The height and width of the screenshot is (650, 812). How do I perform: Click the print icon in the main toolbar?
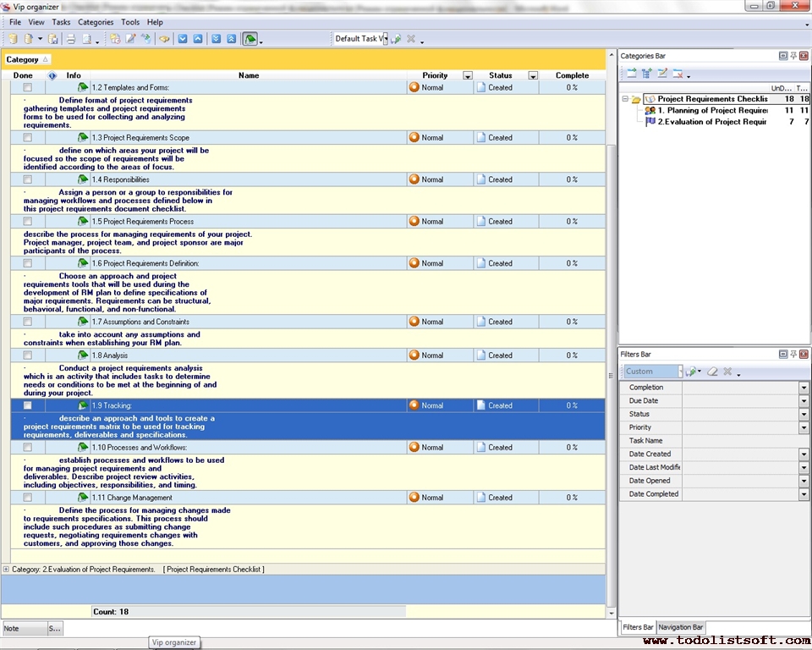click(70, 39)
